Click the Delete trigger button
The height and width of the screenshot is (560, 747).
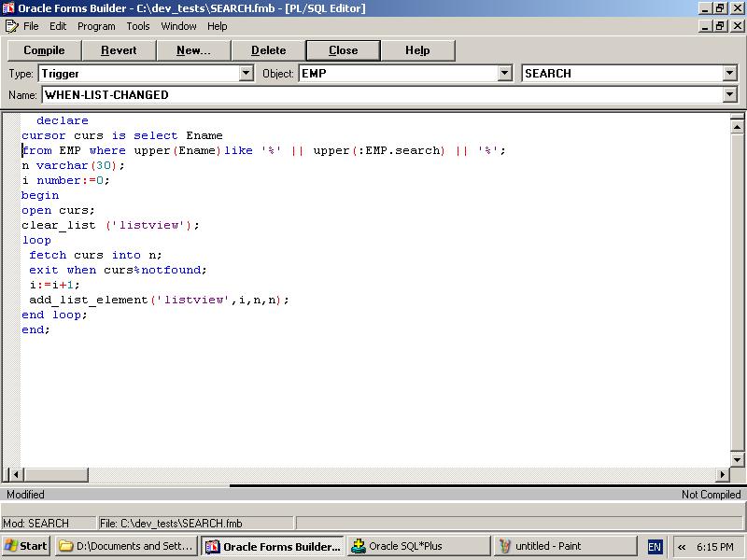pyautogui.click(x=268, y=50)
